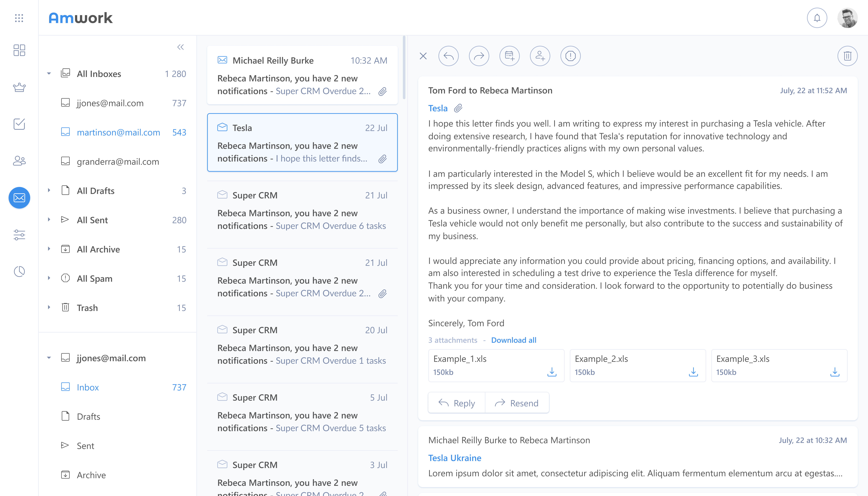Viewport: 868px width, 496px height.
Task: Expand the All Sent tree arrow
Action: pos(49,220)
